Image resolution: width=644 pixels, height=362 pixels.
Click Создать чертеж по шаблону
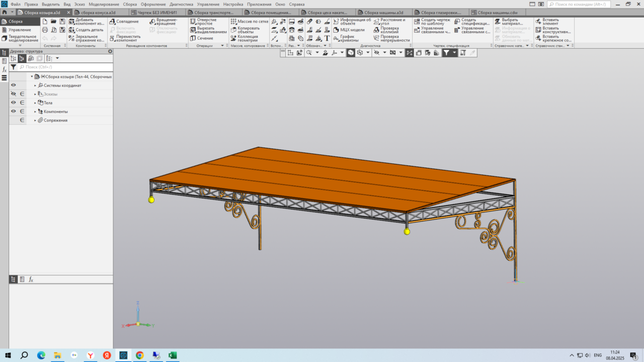click(432, 22)
